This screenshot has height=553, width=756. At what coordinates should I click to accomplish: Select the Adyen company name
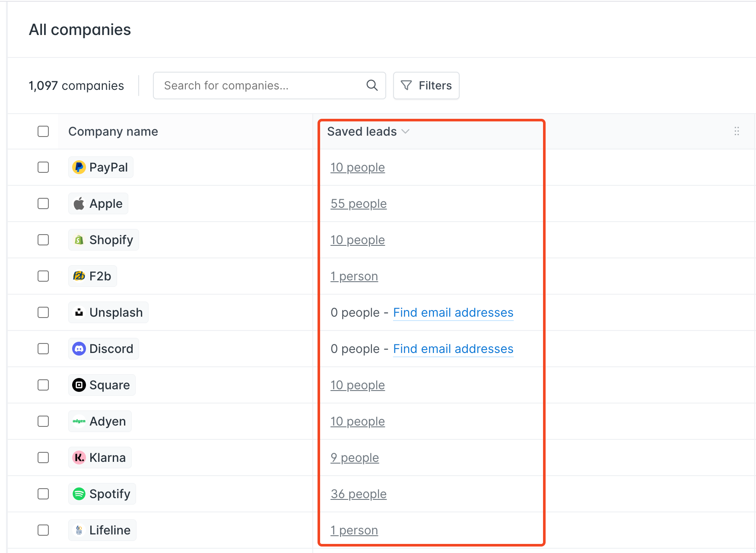(108, 421)
